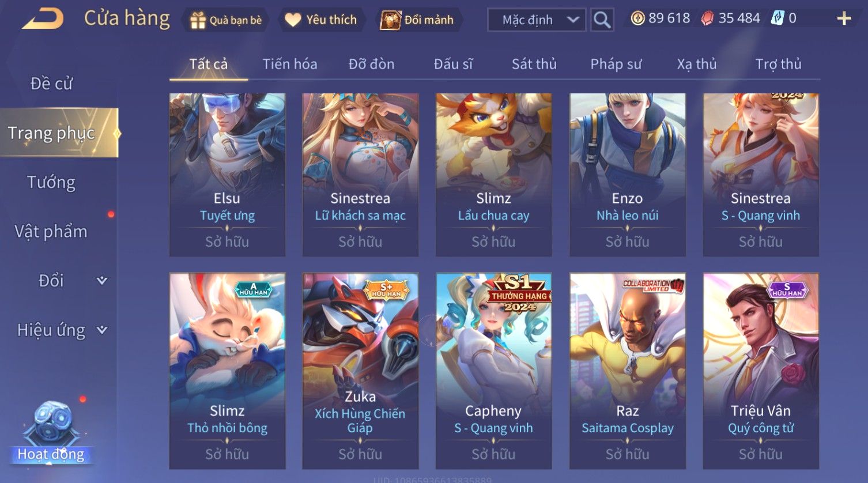Open the search magnifier icon
The image size is (868, 483).
pos(602,20)
